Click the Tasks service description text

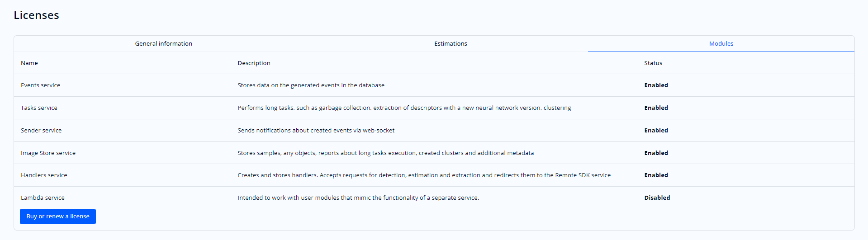[x=404, y=108]
